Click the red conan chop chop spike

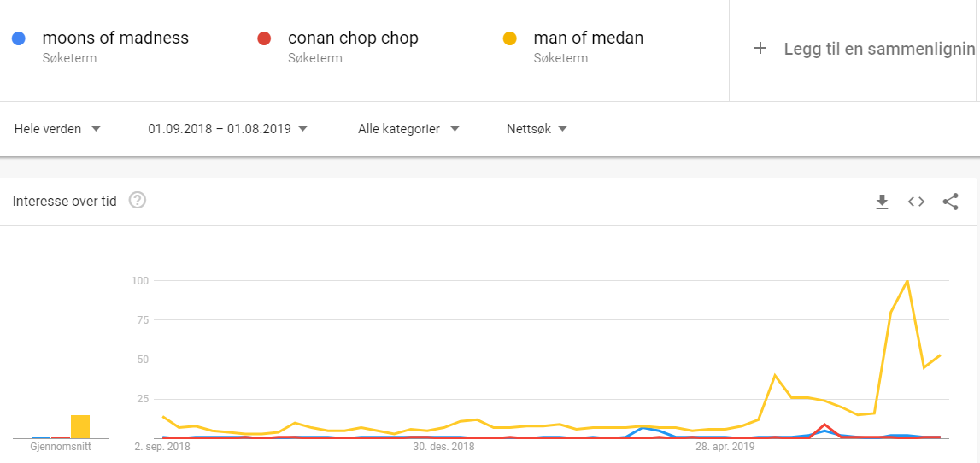point(825,425)
